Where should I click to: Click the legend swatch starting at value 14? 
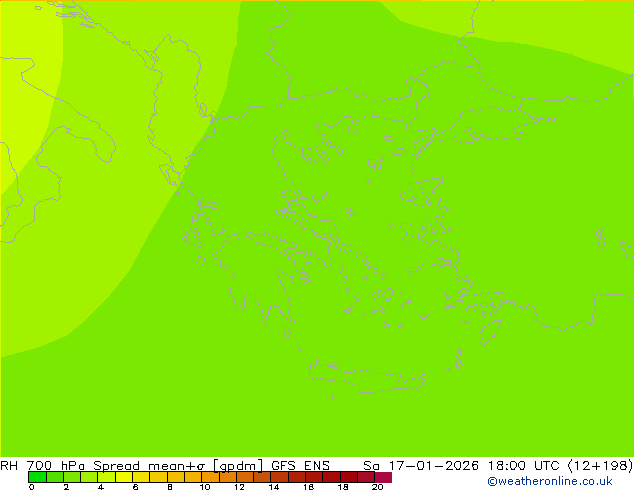pos(279,477)
